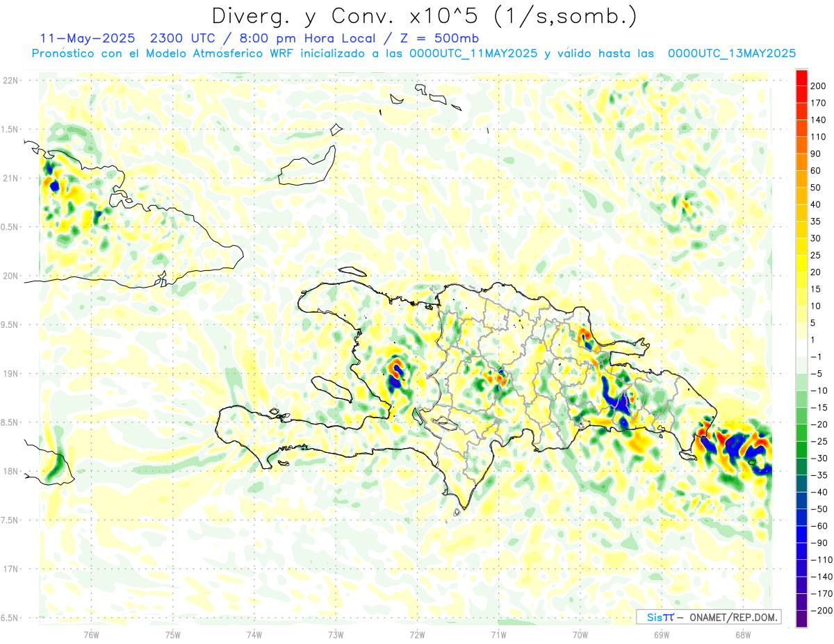Click the dark purple colorbar segment below -200
The width and height of the screenshot is (834, 644).
(801, 619)
